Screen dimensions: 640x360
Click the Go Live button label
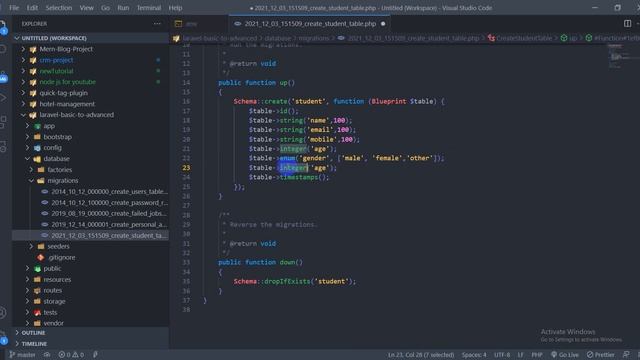(x=569, y=355)
